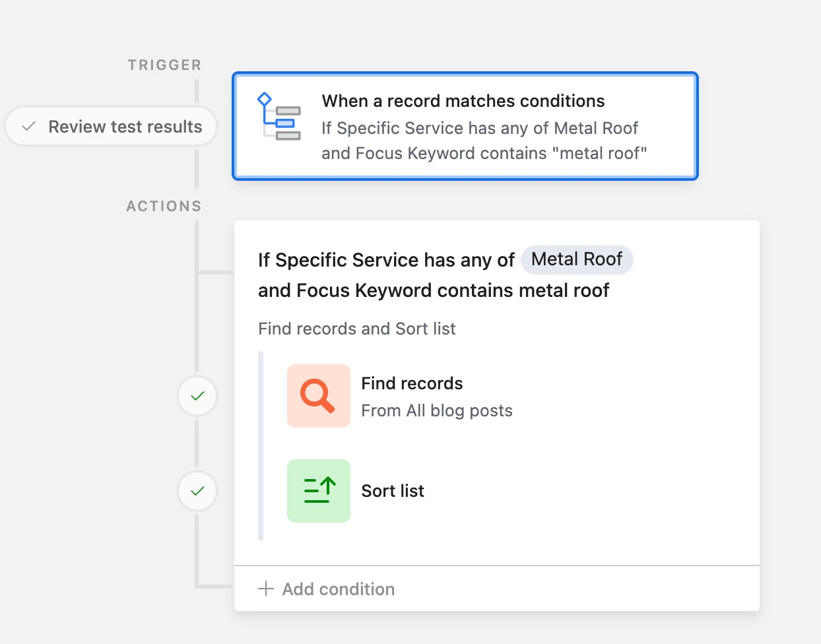The image size is (821, 644).
Task: Open the Sort list action title
Action: 393,491
